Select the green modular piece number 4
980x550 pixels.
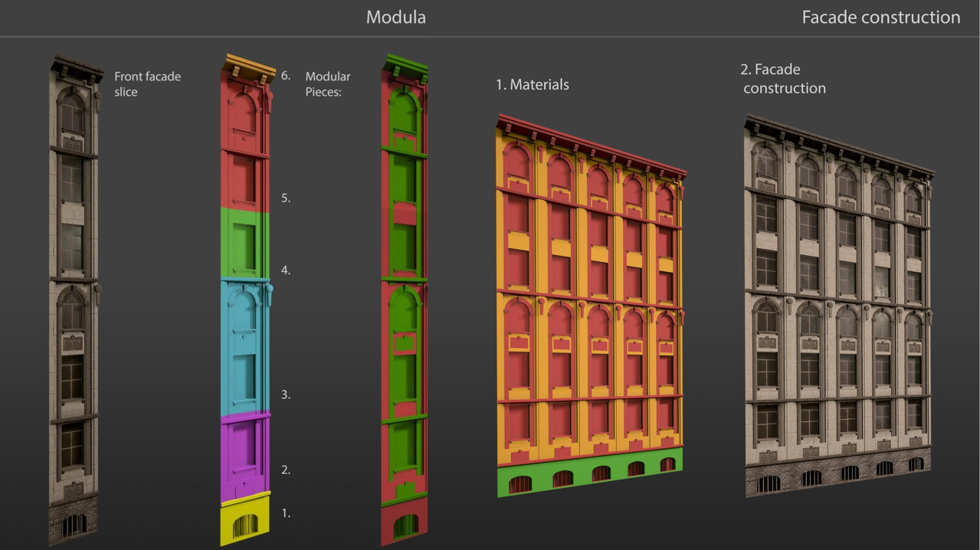click(x=245, y=245)
